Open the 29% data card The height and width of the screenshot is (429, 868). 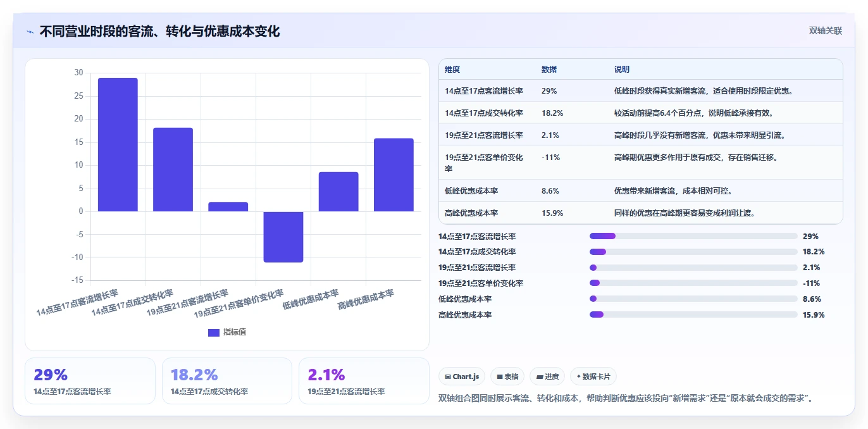click(90, 381)
